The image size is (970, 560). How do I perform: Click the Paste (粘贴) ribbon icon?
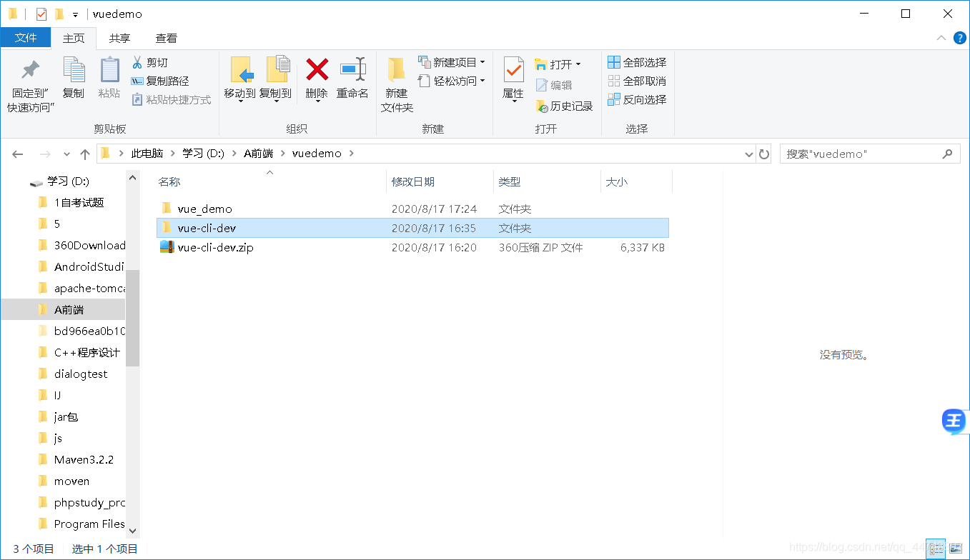pos(109,79)
